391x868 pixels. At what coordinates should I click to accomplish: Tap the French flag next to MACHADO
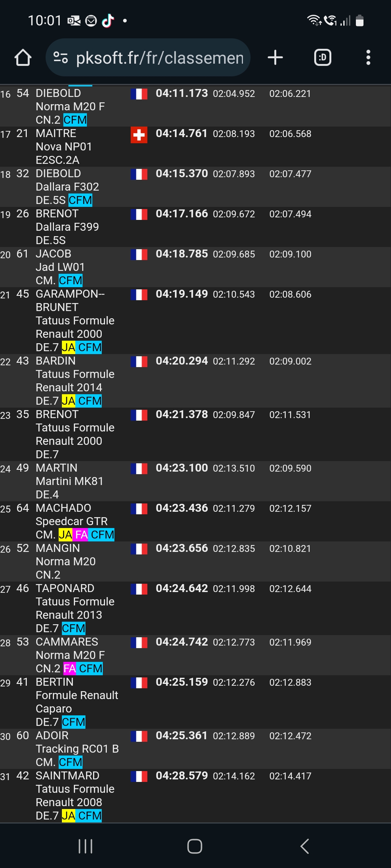pyautogui.click(x=139, y=509)
